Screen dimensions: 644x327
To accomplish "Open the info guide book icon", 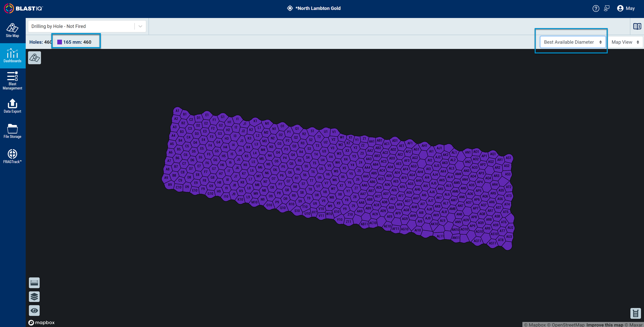I will click(637, 26).
